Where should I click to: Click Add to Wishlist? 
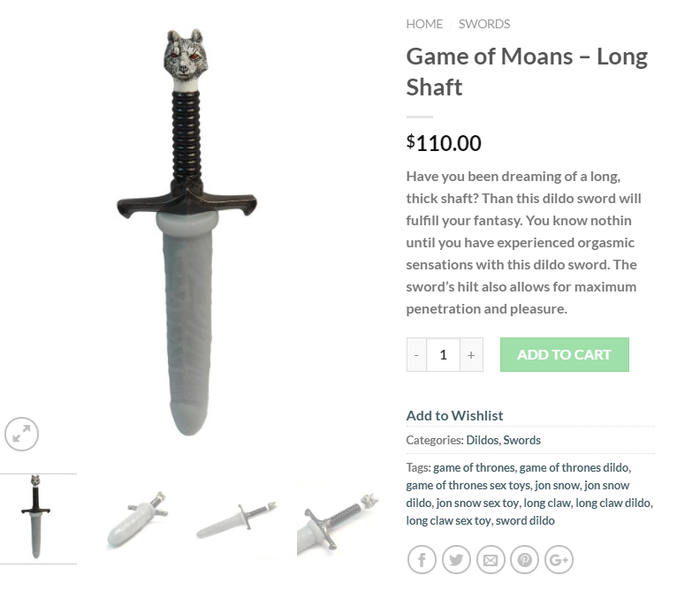point(454,415)
